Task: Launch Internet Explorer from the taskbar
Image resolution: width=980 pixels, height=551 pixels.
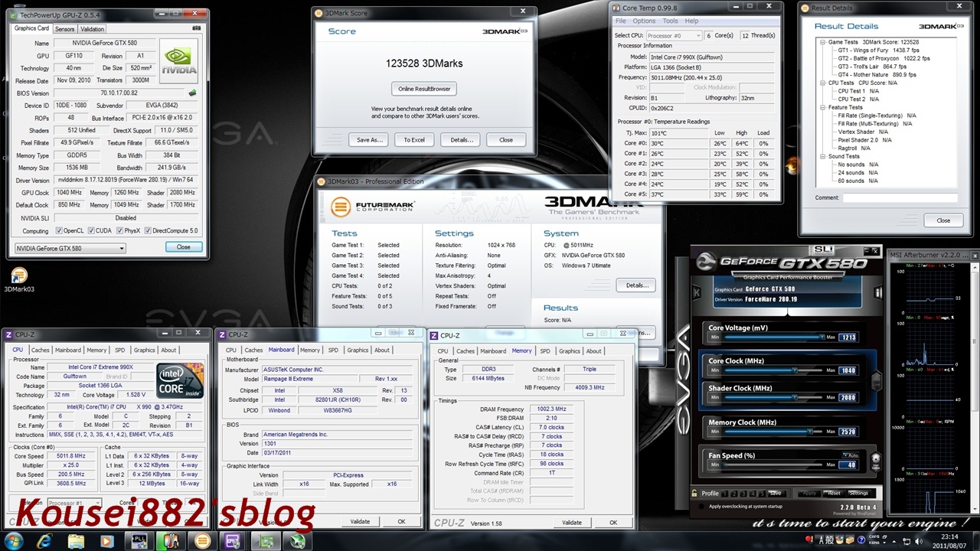Action: click(x=45, y=540)
